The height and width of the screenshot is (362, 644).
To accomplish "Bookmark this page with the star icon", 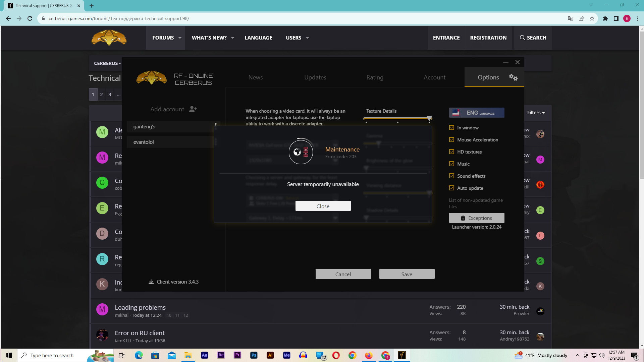I will (592, 18).
